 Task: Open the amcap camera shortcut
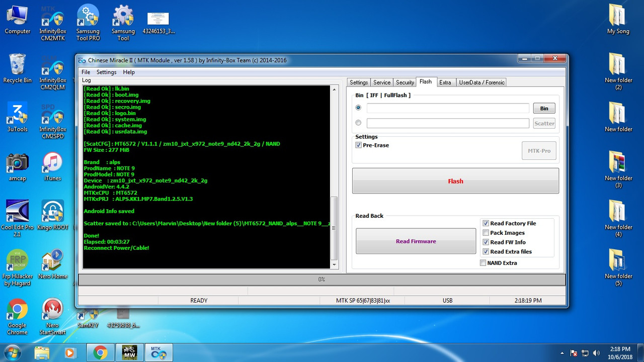click(17, 166)
